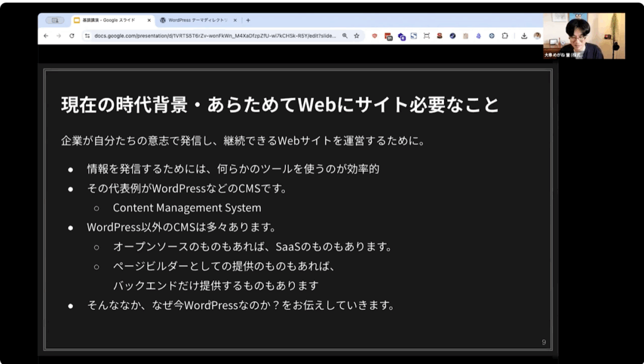
Task: Click the browser back arrow
Action: (46, 36)
